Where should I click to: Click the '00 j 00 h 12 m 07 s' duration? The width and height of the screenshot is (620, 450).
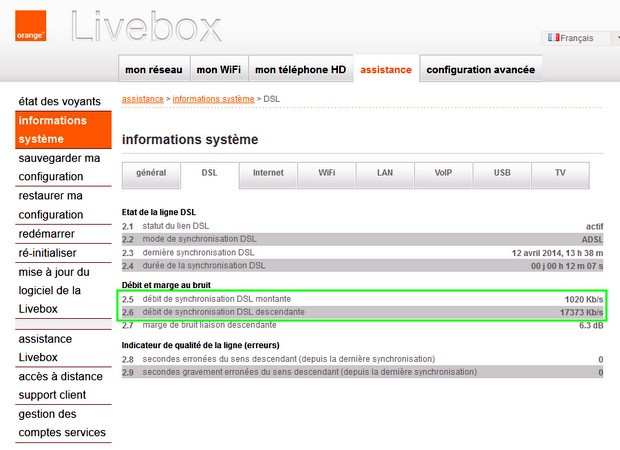click(567, 266)
